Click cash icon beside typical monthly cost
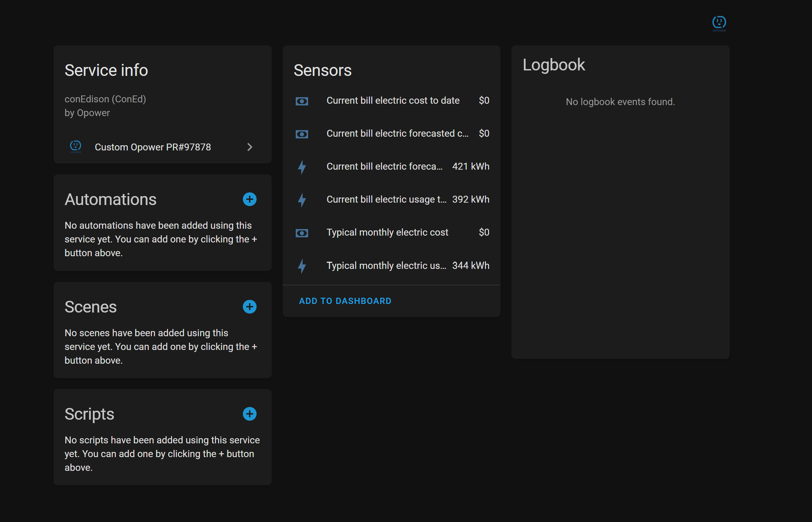Image resolution: width=812 pixels, height=522 pixels. coord(302,233)
